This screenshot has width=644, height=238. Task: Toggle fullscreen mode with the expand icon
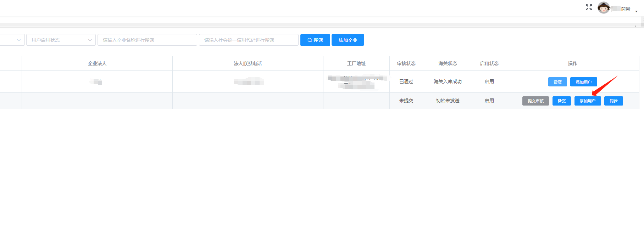[x=589, y=7]
